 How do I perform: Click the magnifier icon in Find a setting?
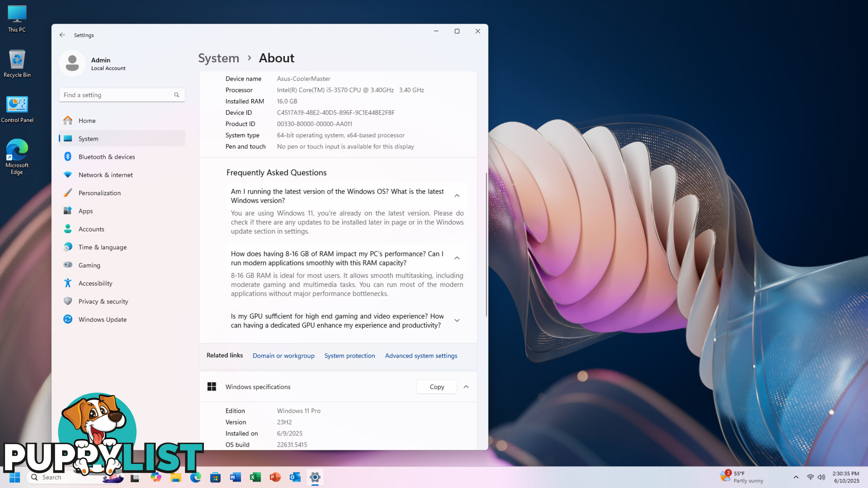(x=177, y=95)
